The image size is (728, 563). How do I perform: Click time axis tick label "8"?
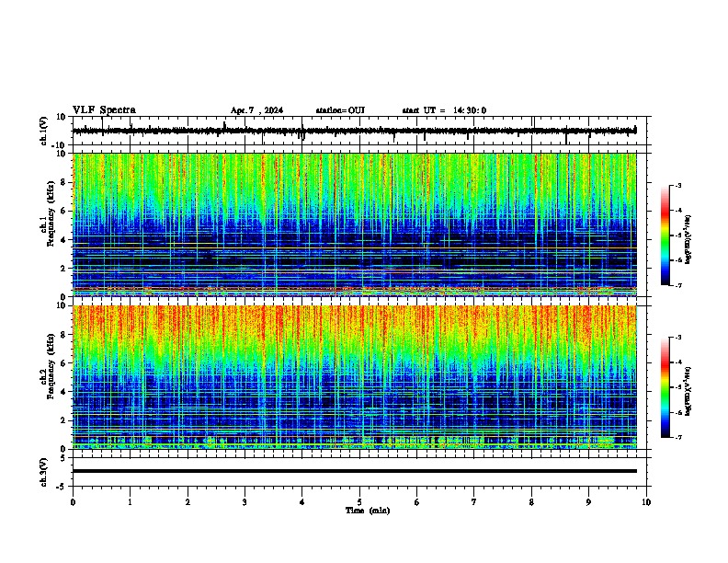531,502
